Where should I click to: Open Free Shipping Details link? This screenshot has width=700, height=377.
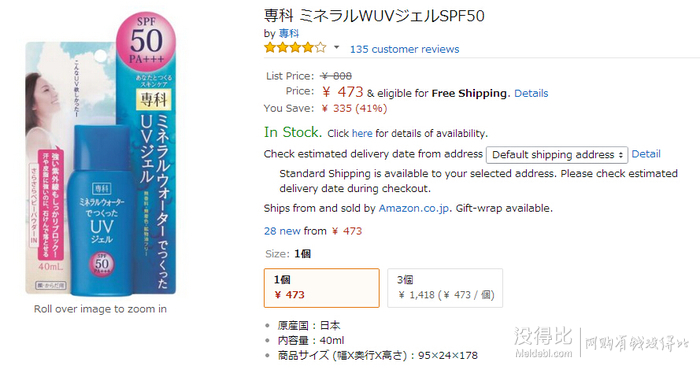[531, 93]
